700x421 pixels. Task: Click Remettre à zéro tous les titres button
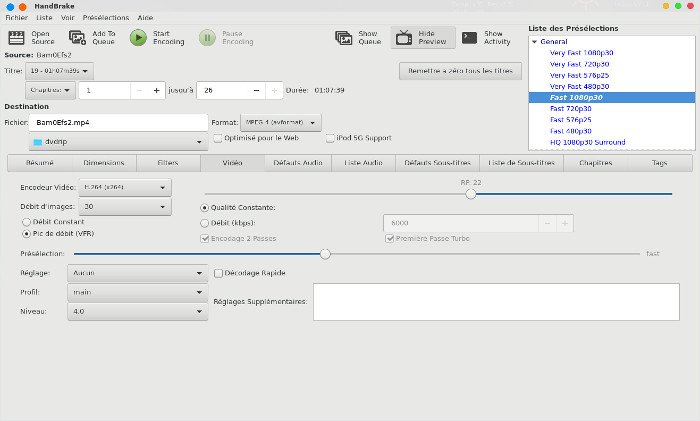pos(459,71)
